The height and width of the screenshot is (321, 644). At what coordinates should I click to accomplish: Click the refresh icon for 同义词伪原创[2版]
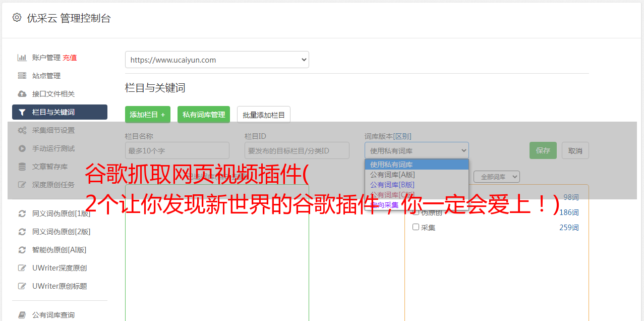(x=22, y=232)
